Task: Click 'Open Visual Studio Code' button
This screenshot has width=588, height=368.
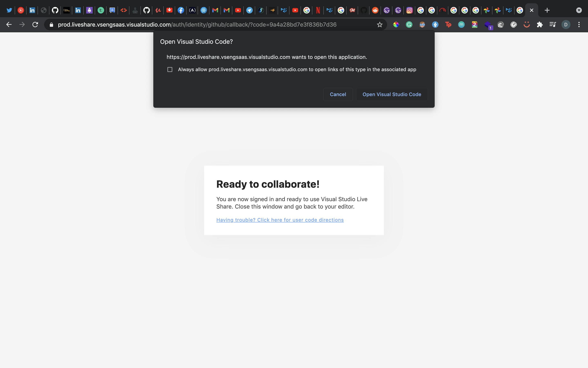Action: (x=392, y=94)
